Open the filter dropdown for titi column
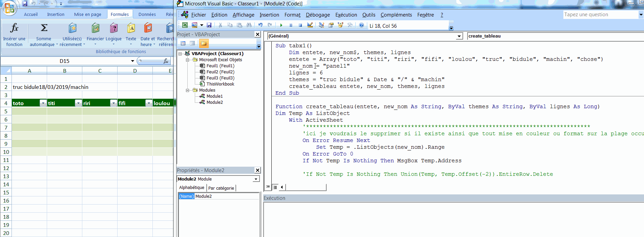This screenshot has height=237, width=644. (78, 103)
